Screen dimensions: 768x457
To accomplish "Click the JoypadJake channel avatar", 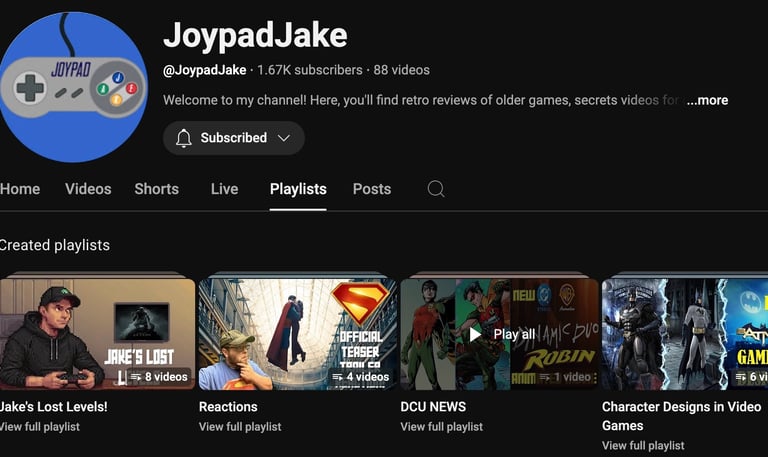I will 72,87.
